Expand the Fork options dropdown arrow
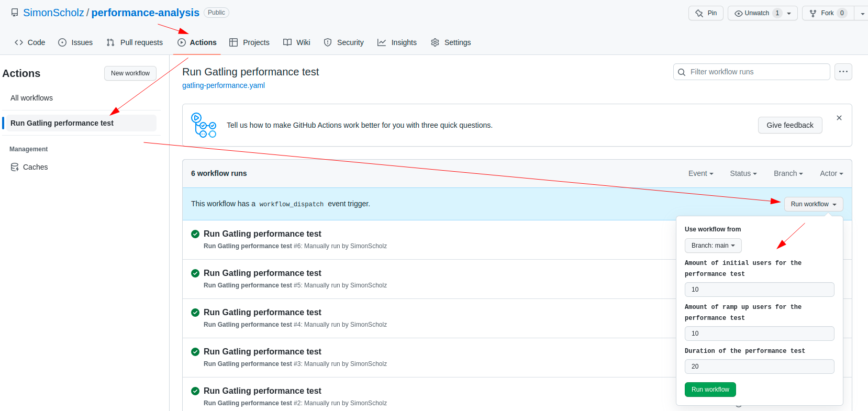Viewport: 868px width, 411px height. tap(862, 13)
